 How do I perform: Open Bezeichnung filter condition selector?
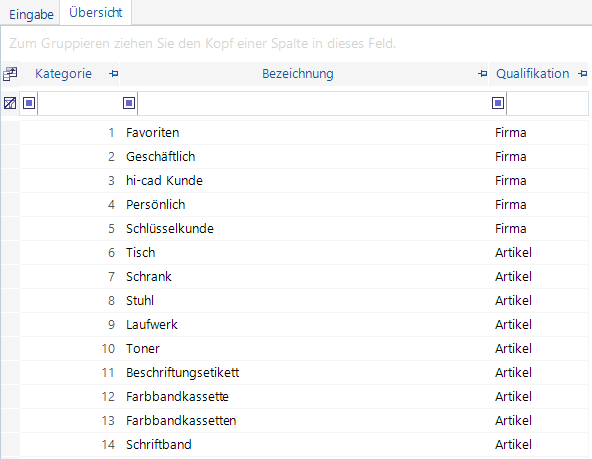point(129,103)
